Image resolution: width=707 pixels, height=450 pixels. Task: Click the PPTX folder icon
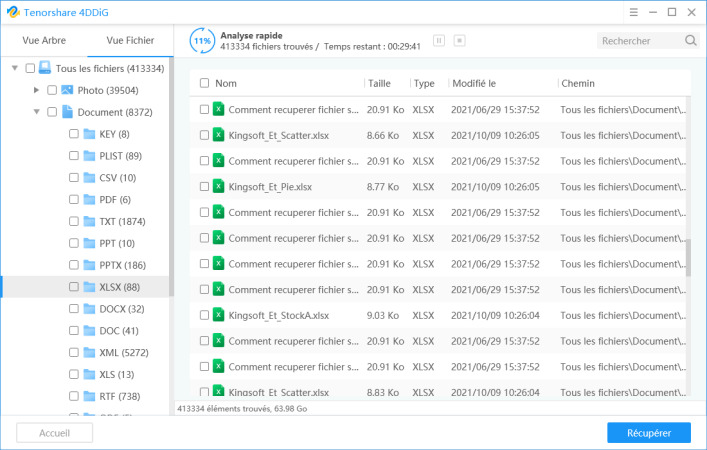tap(89, 265)
